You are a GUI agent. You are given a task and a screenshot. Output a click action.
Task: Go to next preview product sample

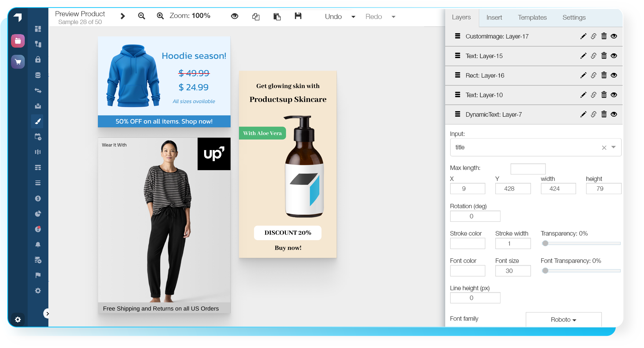[x=122, y=16]
